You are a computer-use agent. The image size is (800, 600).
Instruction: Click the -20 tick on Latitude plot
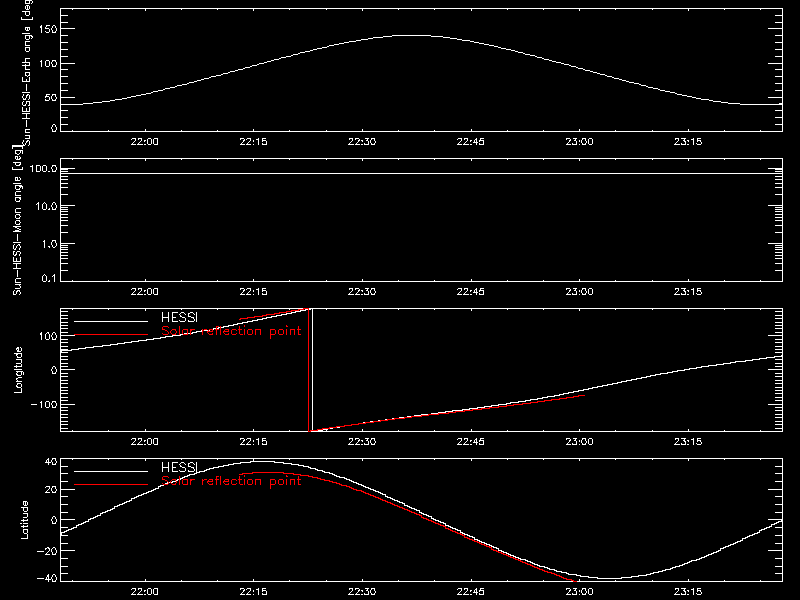47,551
